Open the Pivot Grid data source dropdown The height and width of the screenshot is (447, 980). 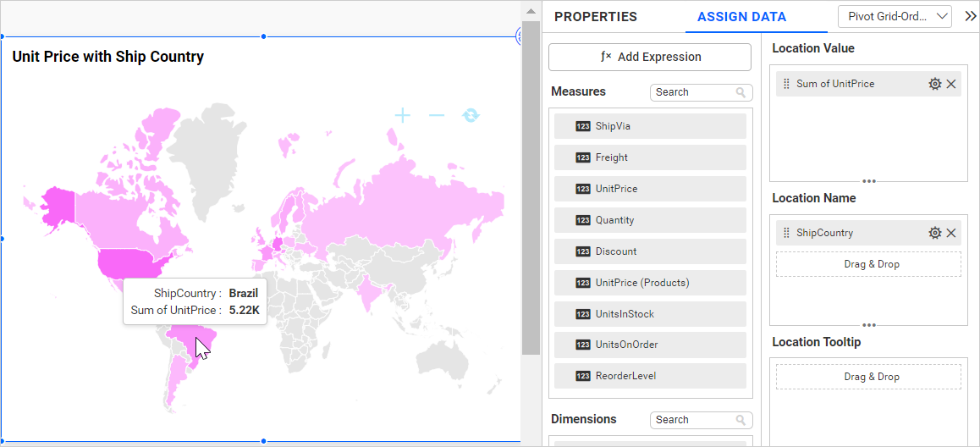[895, 16]
